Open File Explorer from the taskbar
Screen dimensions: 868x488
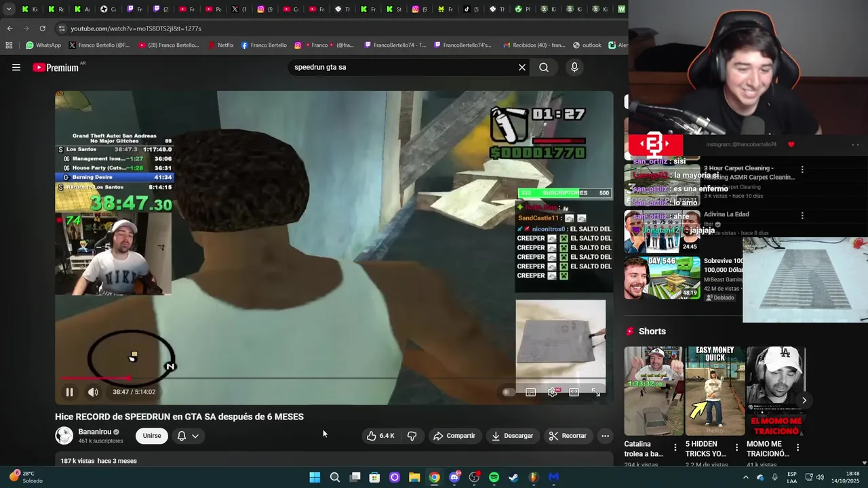[414, 477]
